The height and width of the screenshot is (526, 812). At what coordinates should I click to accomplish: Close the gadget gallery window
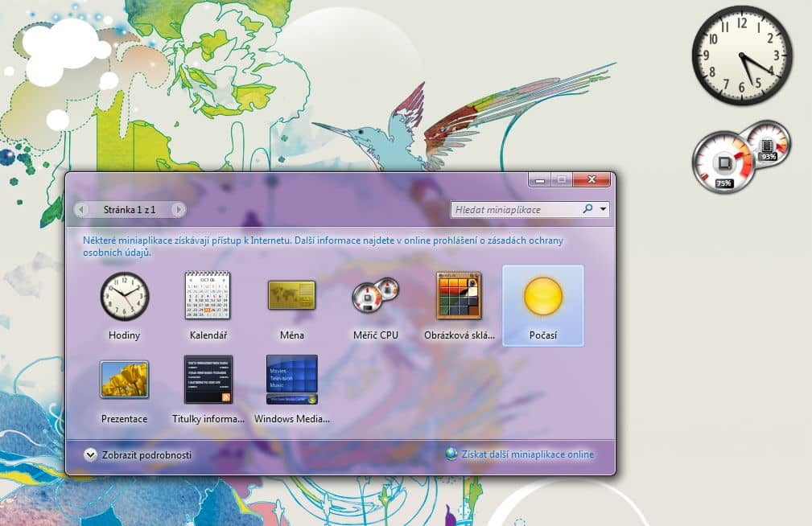click(x=591, y=179)
